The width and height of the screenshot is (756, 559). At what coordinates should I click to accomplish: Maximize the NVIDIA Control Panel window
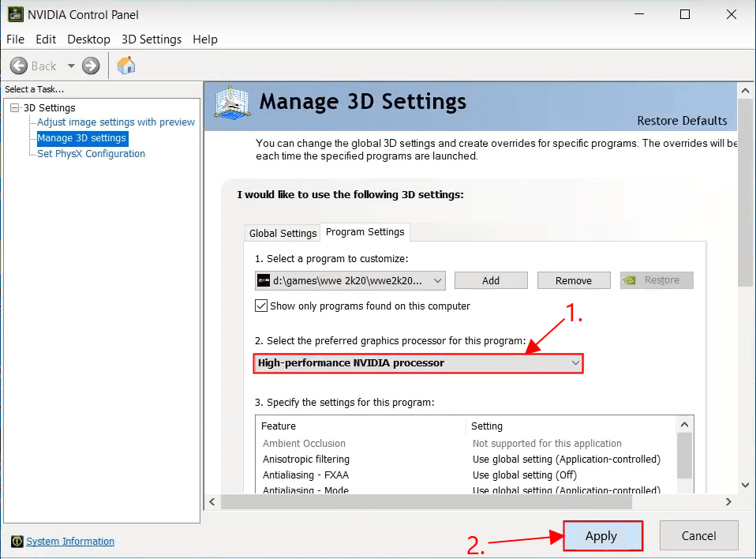point(685,14)
